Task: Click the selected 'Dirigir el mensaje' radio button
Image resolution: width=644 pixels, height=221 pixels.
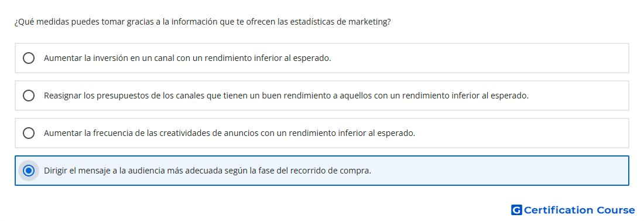Action: 29,171
